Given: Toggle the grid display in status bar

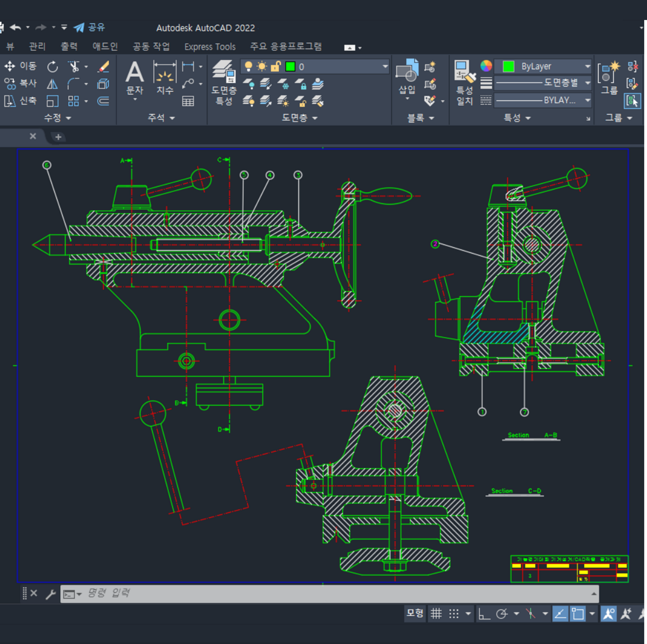Looking at the screenshot, I should pos(436,614).
